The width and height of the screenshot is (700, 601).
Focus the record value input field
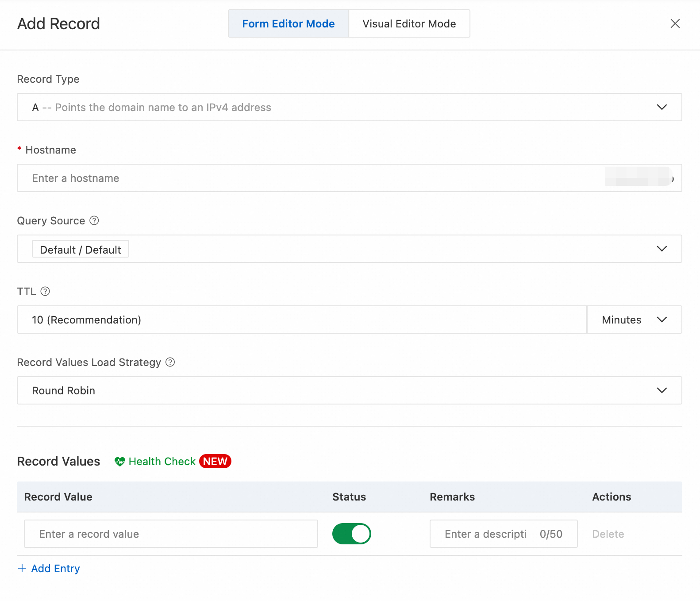171,534
